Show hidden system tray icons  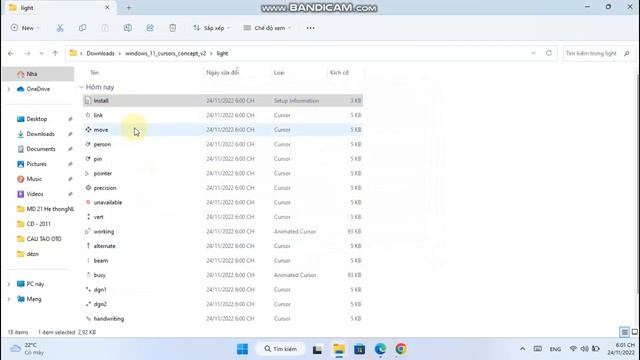(522, 349)
